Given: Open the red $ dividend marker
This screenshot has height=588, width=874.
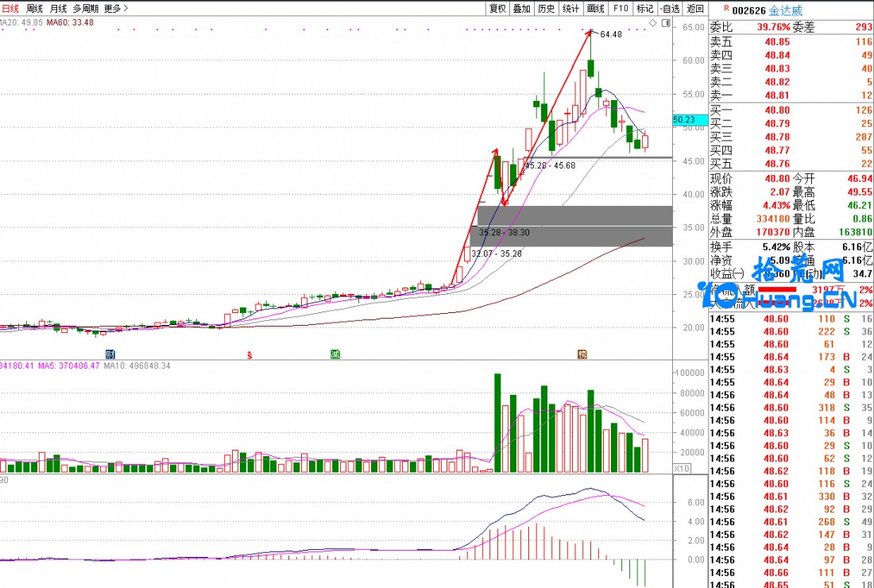Looking at the screenshot, I should click(249, 354).
